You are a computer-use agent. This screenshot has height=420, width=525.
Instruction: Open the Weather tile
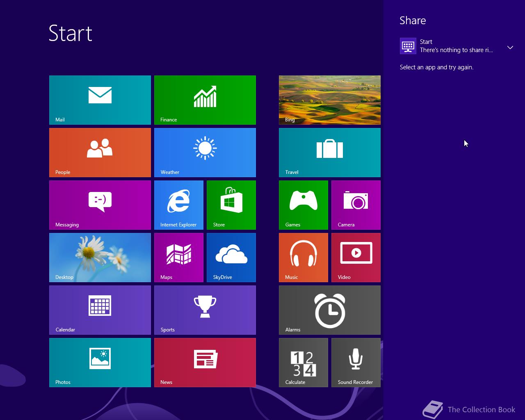(205, 153)
